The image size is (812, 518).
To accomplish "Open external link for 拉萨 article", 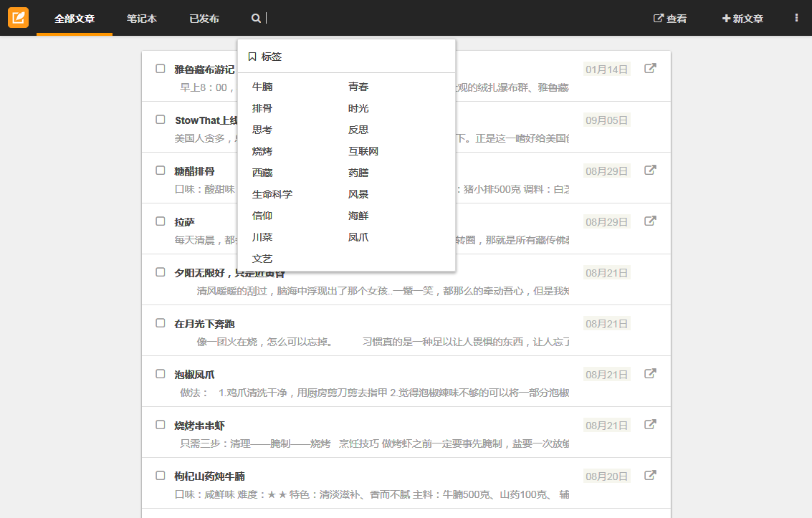I will 650,221.
